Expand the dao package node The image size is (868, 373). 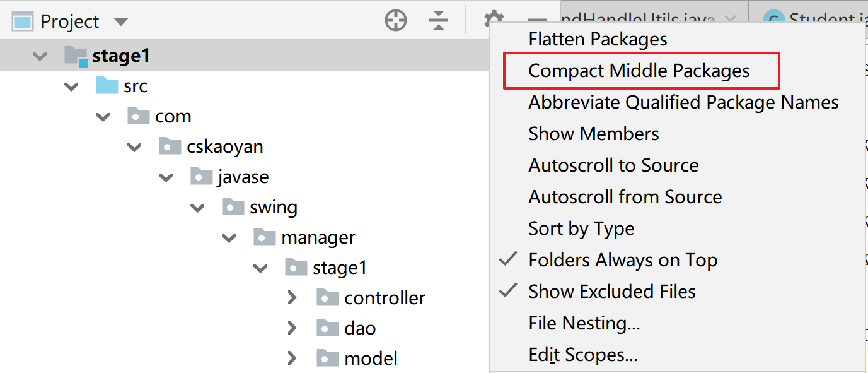292,328
